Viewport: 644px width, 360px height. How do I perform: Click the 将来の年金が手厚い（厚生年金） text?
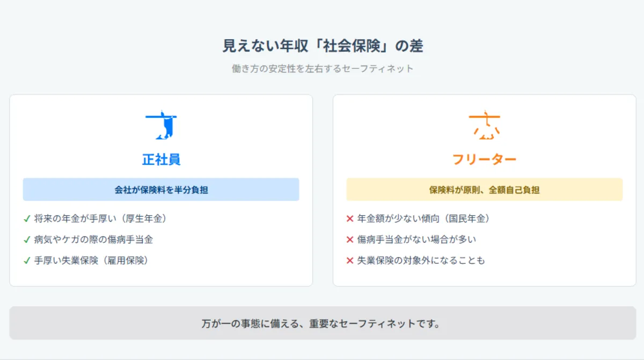(x=100, y=219)
